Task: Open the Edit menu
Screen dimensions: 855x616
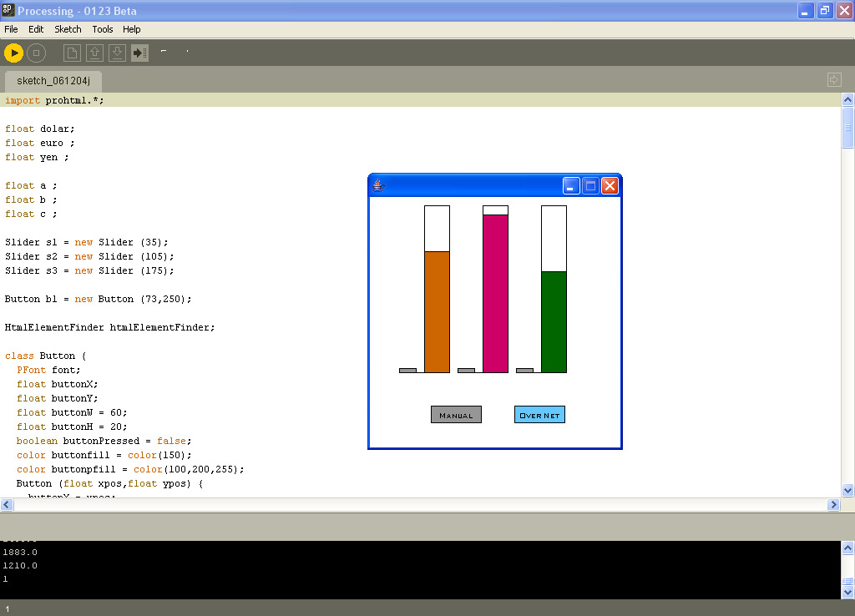Action: point(36,29)
